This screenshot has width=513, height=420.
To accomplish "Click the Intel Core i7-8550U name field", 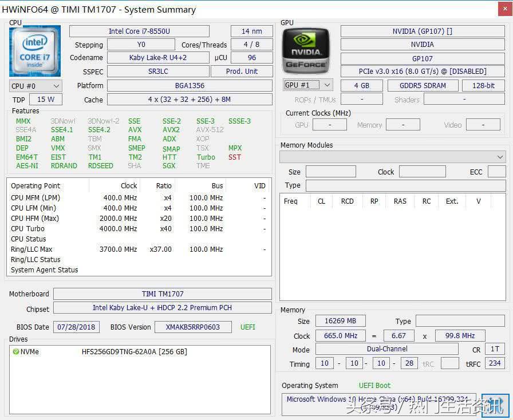I will click(139, 31).
